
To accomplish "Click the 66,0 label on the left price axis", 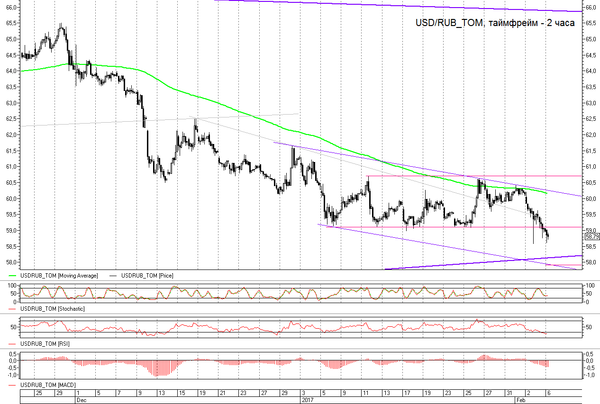I will pyautogui.click(x=11, y=7).
